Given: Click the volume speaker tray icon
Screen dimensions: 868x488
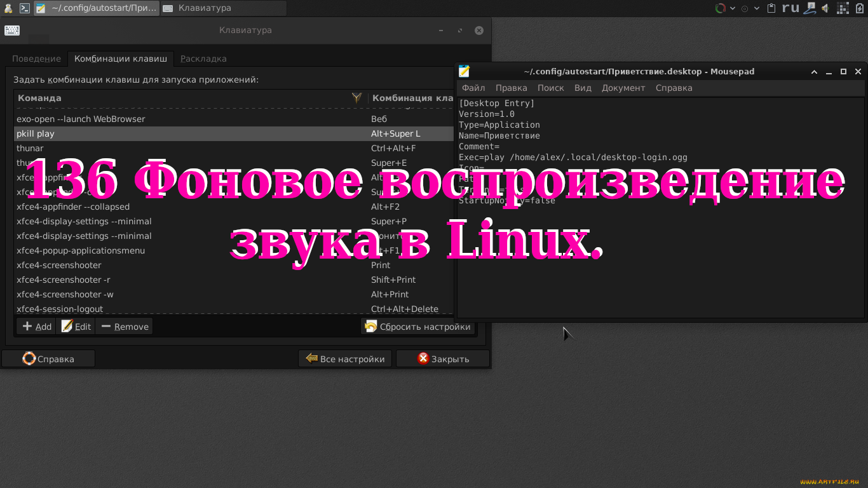Looking at the screenshot, I should point(825,8).
